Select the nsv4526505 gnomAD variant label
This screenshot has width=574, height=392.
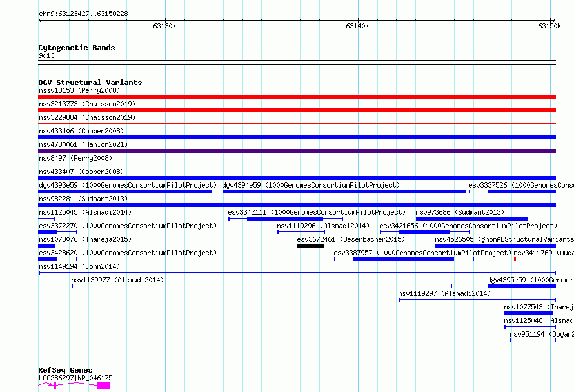click(x=504, y=239)
